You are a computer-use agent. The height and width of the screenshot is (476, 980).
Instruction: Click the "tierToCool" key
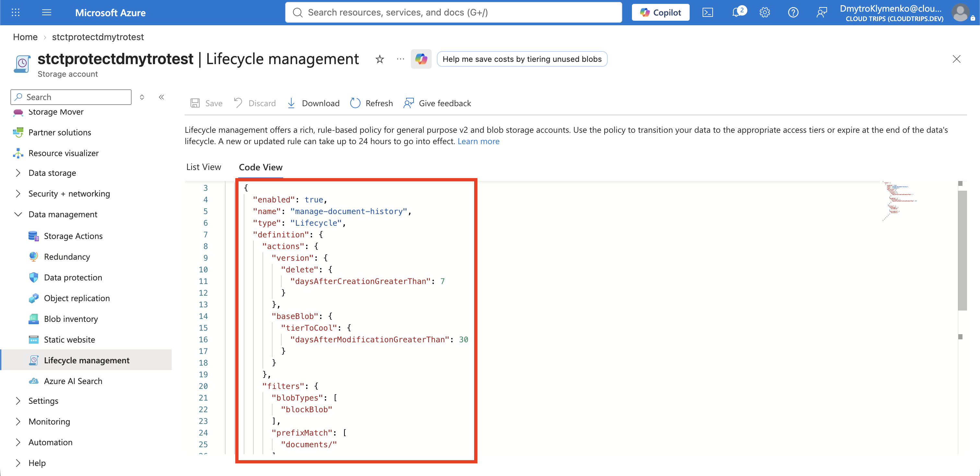(x=309, y=328)
